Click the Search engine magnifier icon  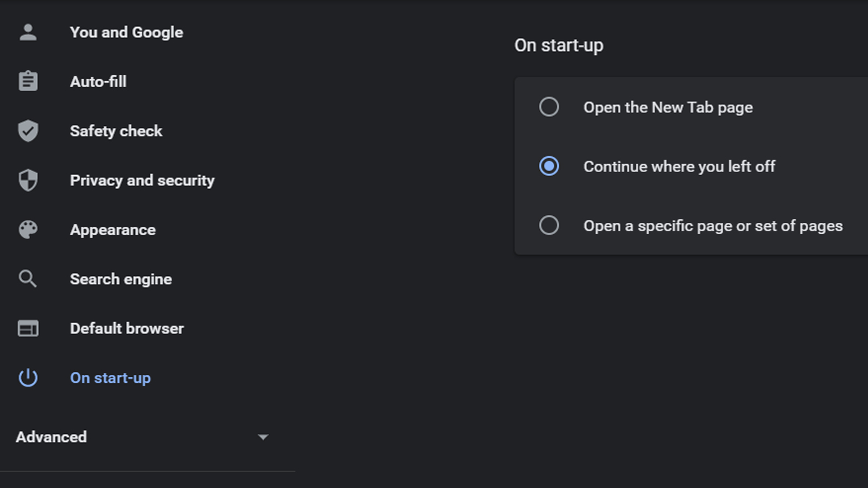pyautogui.click(x=28, y=279)
